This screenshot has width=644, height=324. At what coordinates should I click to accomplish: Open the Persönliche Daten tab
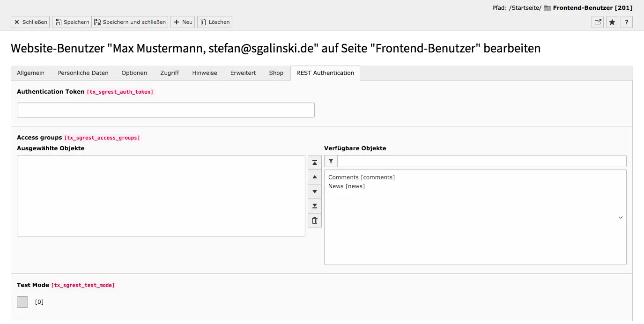point(83,73)
